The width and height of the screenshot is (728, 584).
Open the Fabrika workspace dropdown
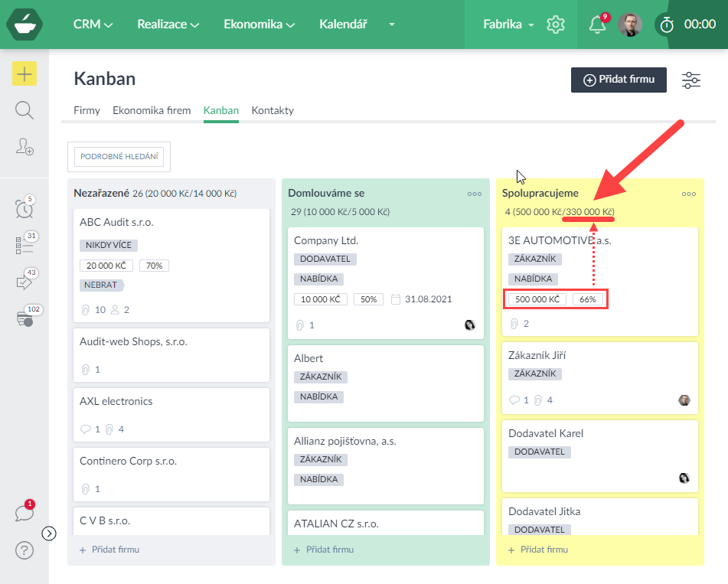coord(508,24)
